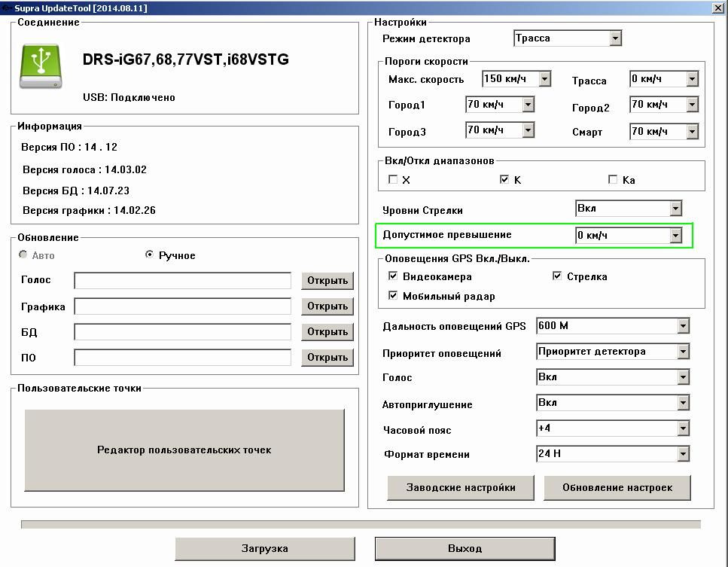Screen dimensions: 728x567
Task: Open the Часовой пояс dropdown
Action: [x=683, y=428]
